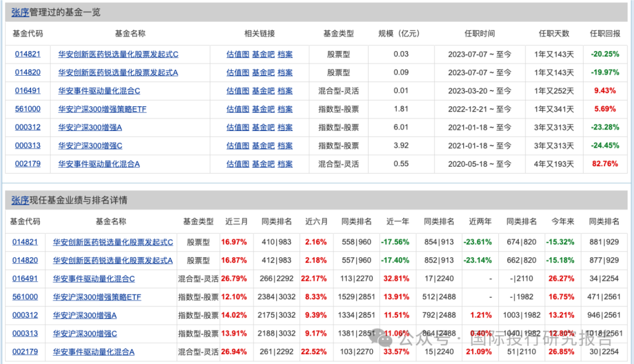The width and height of the screenshot is (634, 364).
Task: Open 基金吧 link for 华安事件驱动量化混合C
Action: [x=263, y=90]
